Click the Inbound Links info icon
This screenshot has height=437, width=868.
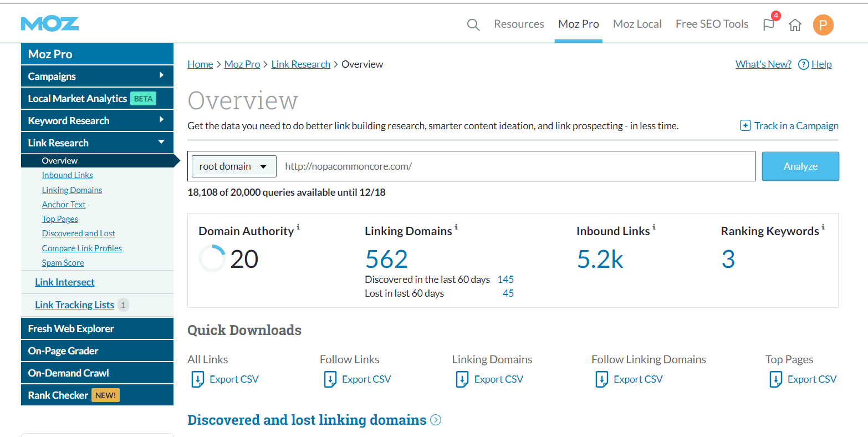coord(654,226)
